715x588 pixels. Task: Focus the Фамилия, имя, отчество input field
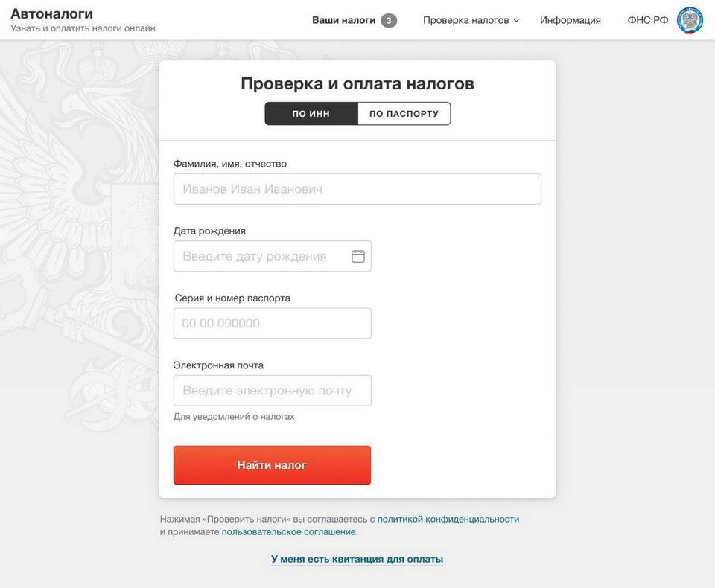(357, 189)
